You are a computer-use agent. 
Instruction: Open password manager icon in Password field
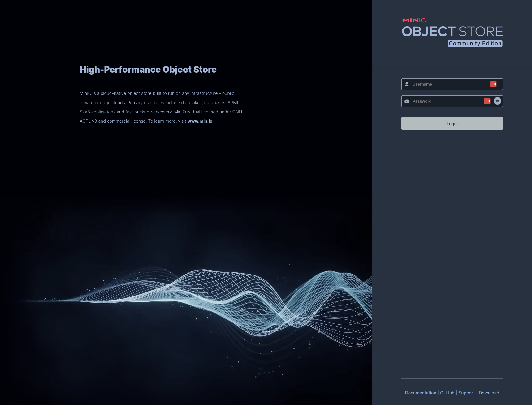(x=487, y=101)
